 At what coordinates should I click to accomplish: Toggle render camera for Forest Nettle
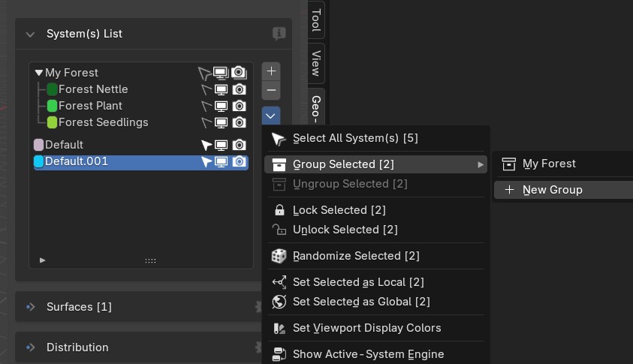click(239, 89)
